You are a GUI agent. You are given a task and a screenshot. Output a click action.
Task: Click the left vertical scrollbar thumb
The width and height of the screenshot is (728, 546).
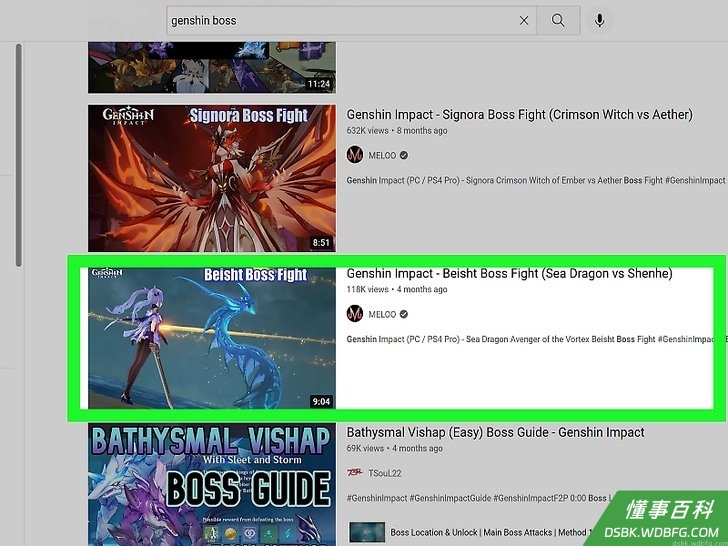click(x=19, y=155)
